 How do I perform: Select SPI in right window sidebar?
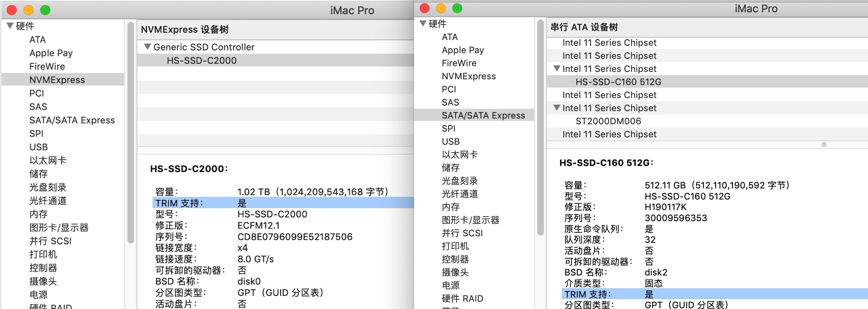[x=448, y=128]
